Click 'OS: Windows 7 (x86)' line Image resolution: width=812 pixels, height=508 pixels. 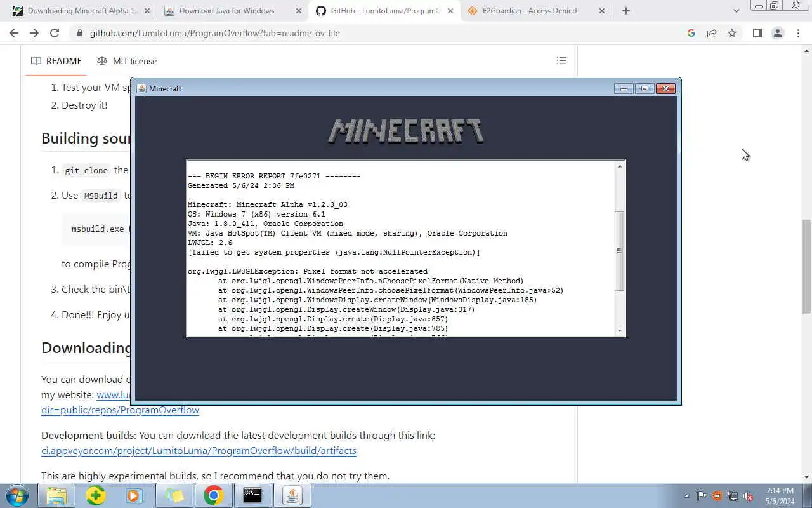[x=256, y=214]
